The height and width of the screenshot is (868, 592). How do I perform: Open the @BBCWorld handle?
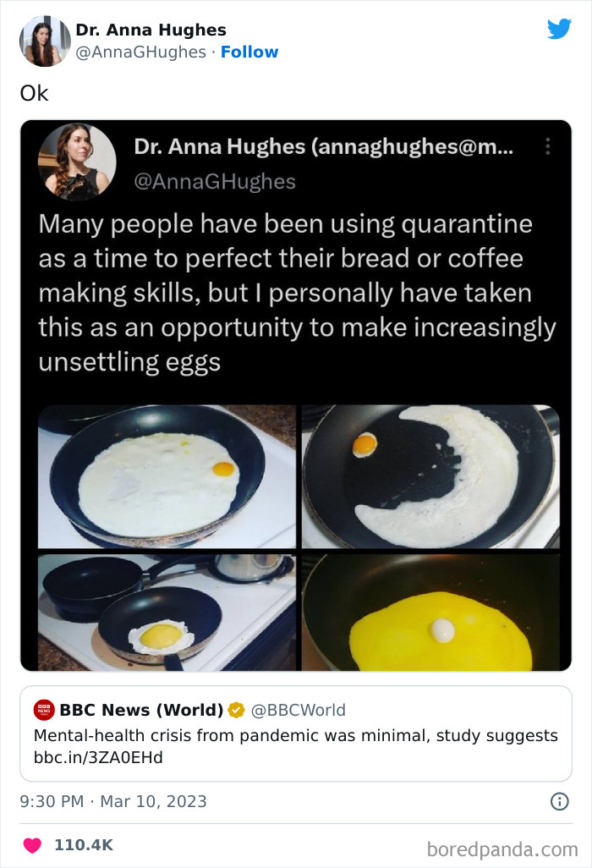[299, 710]
